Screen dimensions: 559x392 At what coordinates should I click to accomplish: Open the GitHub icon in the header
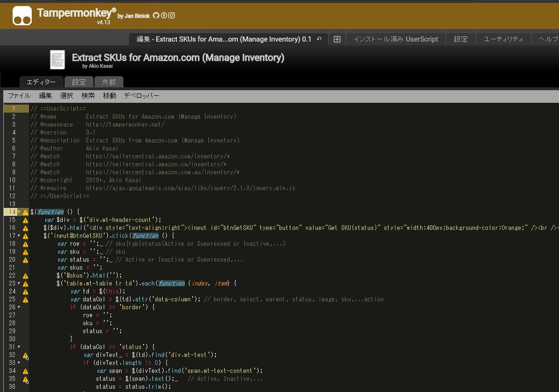click(x=156, y=15)
